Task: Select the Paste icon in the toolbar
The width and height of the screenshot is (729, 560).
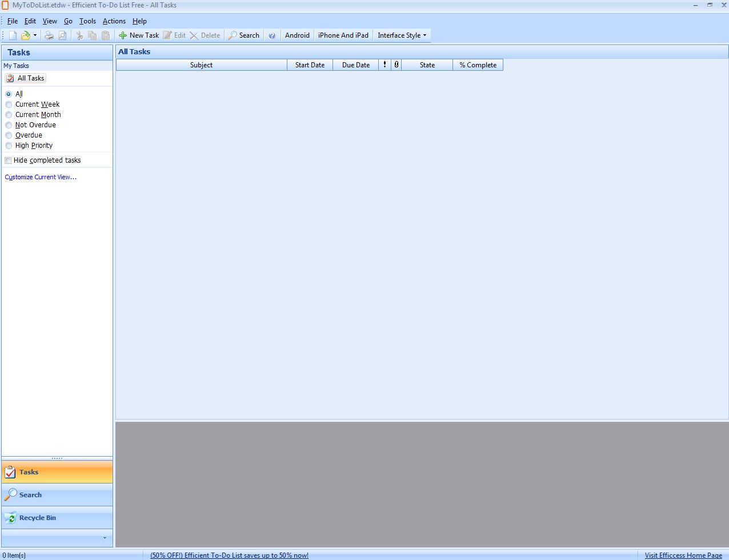Action: (105, 35)
